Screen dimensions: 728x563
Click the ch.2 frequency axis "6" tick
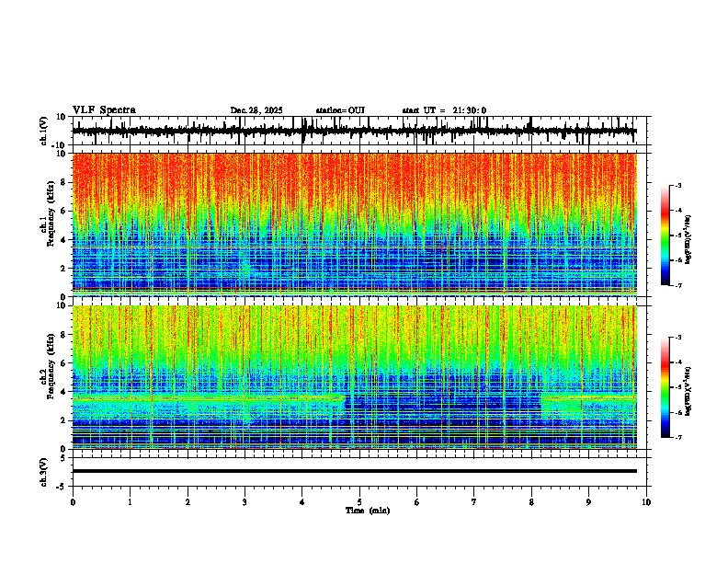[x=64, y=363]
